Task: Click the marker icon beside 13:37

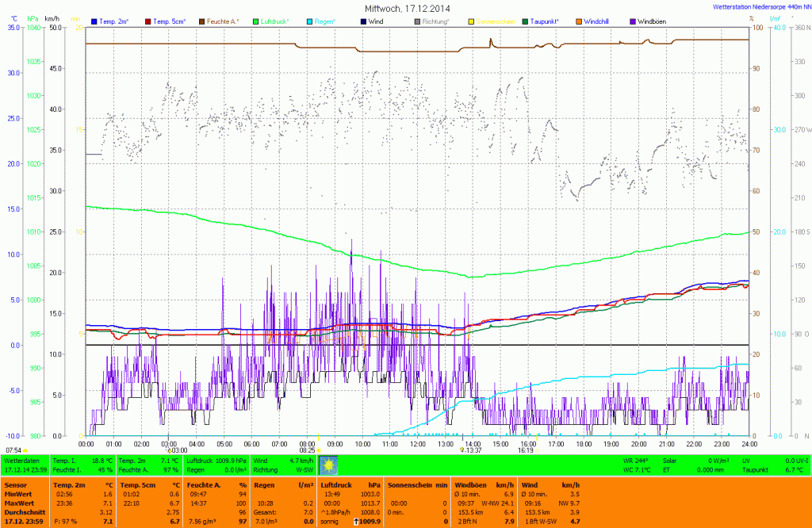Action: (462, 450)
